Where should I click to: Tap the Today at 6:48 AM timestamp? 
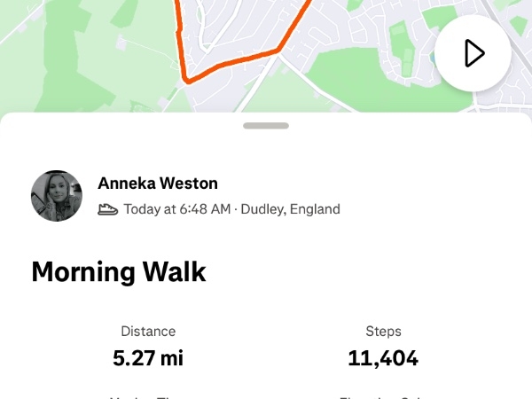point(177,209)
